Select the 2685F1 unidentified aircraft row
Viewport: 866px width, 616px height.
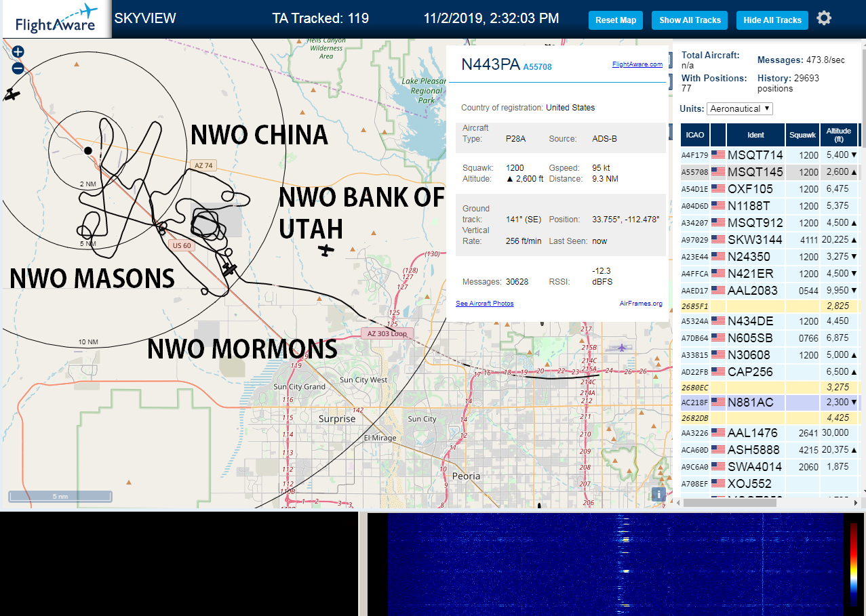click(770, 306)
